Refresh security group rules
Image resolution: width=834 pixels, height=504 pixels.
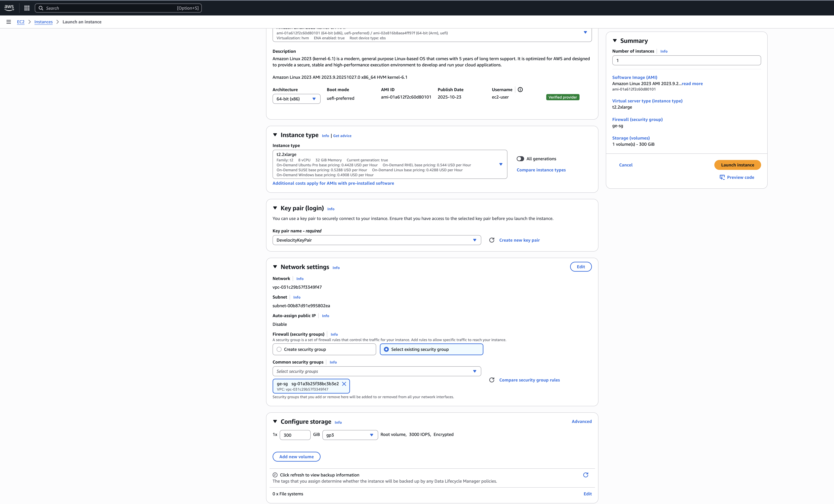(x=492, y=380)
